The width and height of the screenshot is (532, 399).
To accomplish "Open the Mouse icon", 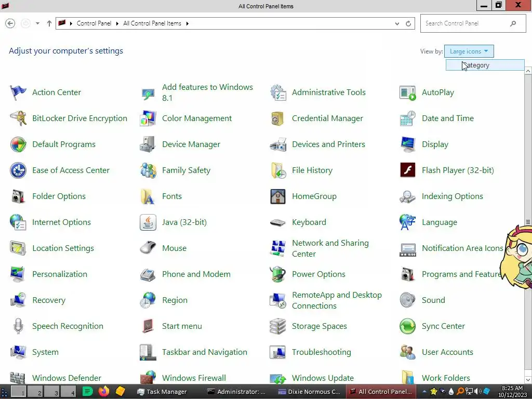I will (x=148, y=248).
